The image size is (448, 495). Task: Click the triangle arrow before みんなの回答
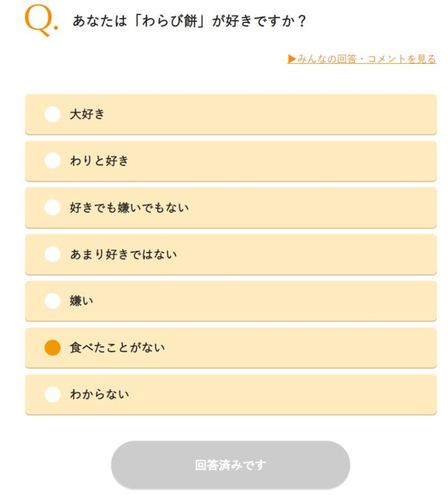pos(292,59)
